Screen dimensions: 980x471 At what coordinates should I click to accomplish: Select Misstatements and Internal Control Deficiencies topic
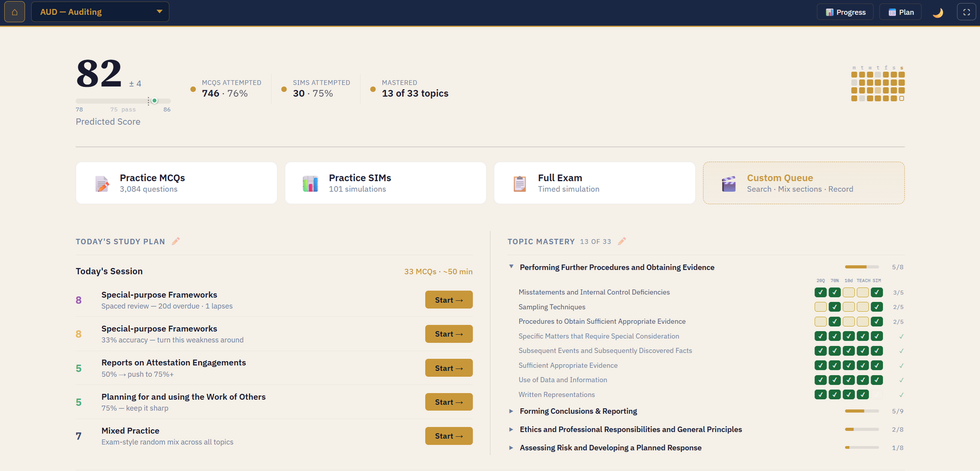click(x=594, y=292)
